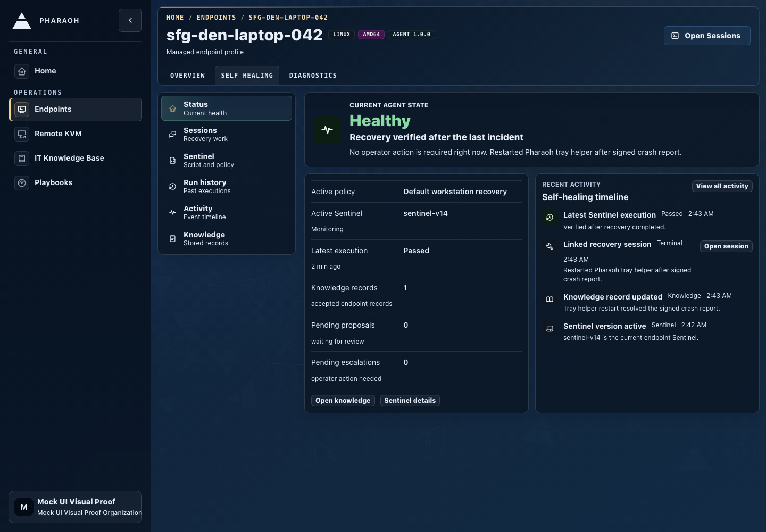Click the Latest Sentinel execution entry

[647, 220]
